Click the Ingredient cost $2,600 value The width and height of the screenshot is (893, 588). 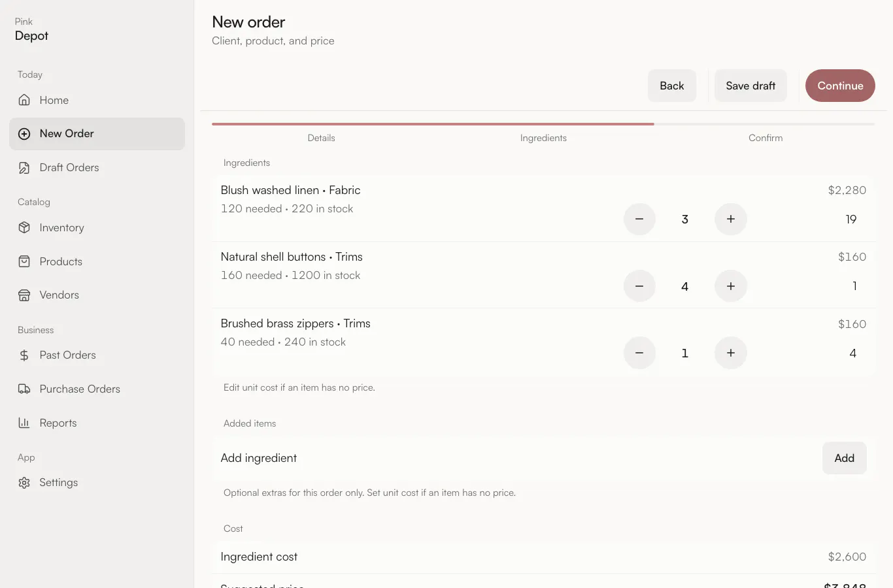point(847,557)
